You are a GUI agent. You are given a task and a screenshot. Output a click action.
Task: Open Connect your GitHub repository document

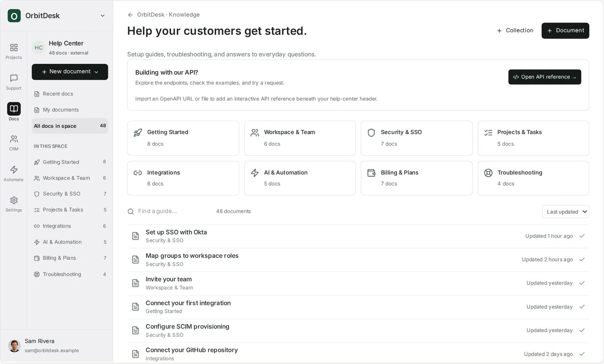[358, 353]
